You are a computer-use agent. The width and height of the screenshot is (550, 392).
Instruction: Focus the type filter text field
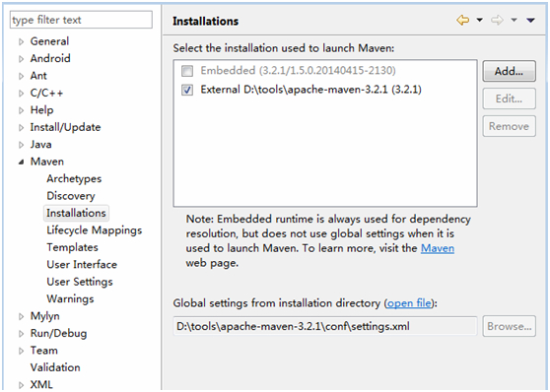coord(81,20)
